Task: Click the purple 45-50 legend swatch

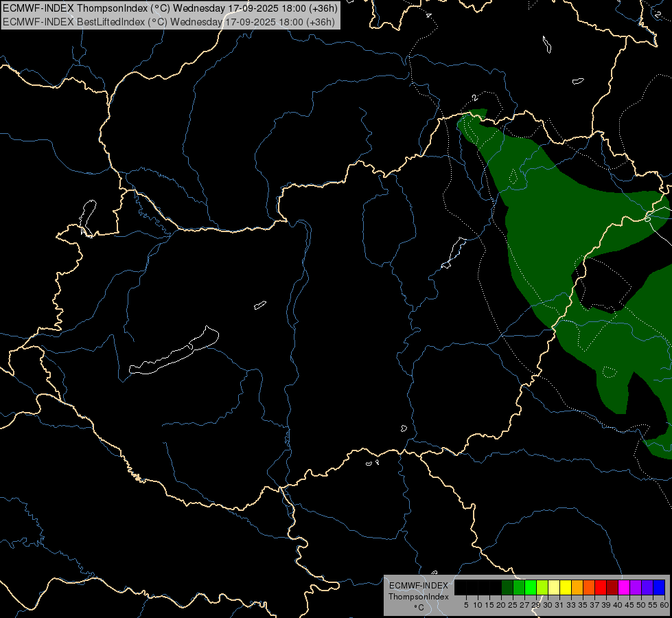Action: [636, 587]
